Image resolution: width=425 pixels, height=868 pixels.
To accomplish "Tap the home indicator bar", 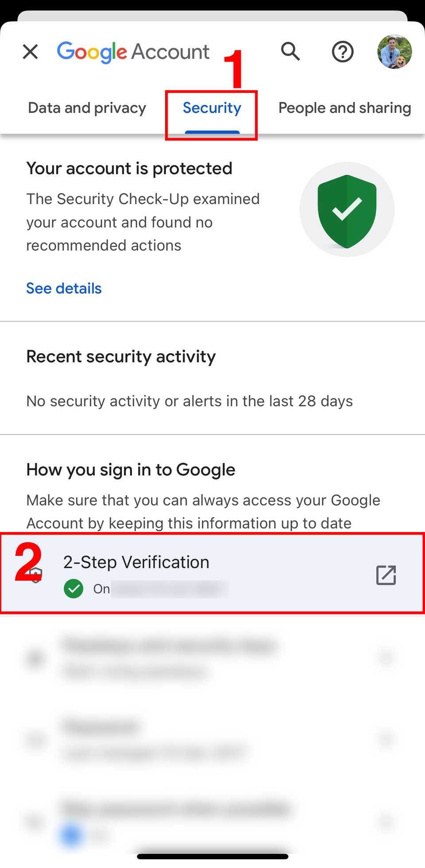I will (x=212, y=856).
